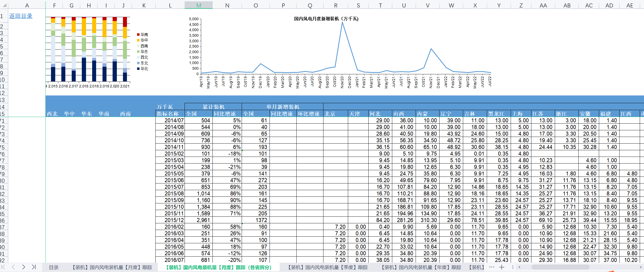Image resolution: width=644 pixels, height=272 pixels.
Task: Select the 指标名称 header cell
Action: pos(170,114)
